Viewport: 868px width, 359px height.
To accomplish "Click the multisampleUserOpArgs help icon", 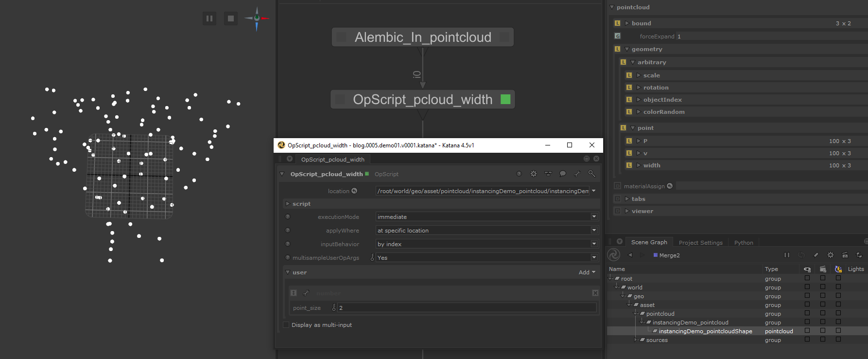I will pos(288,257).
